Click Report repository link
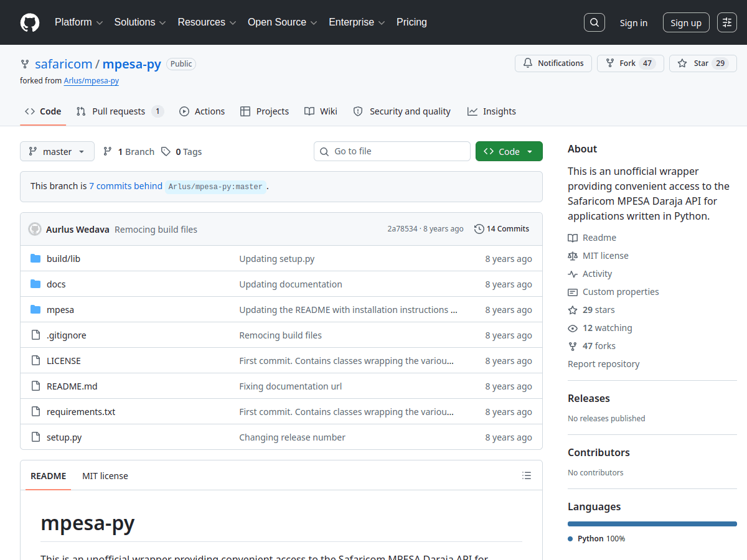This screenshot has width=747, height=560. coord(604,364)
